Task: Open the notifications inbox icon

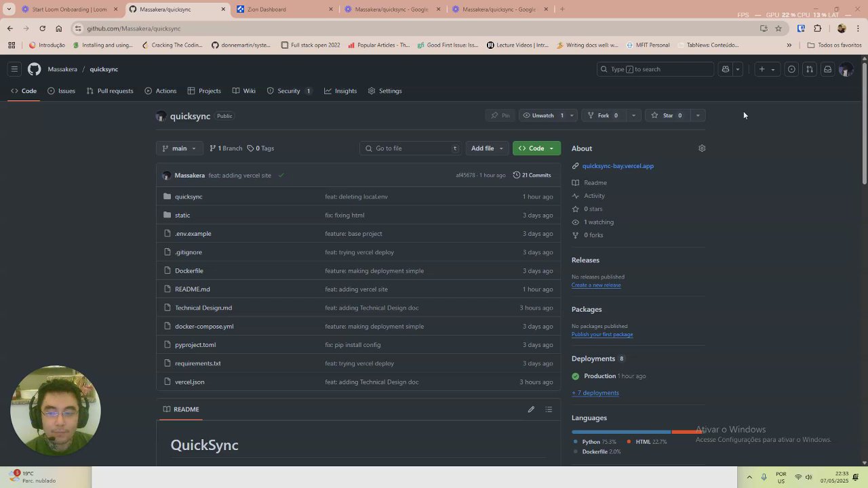Action: point(827,69)
